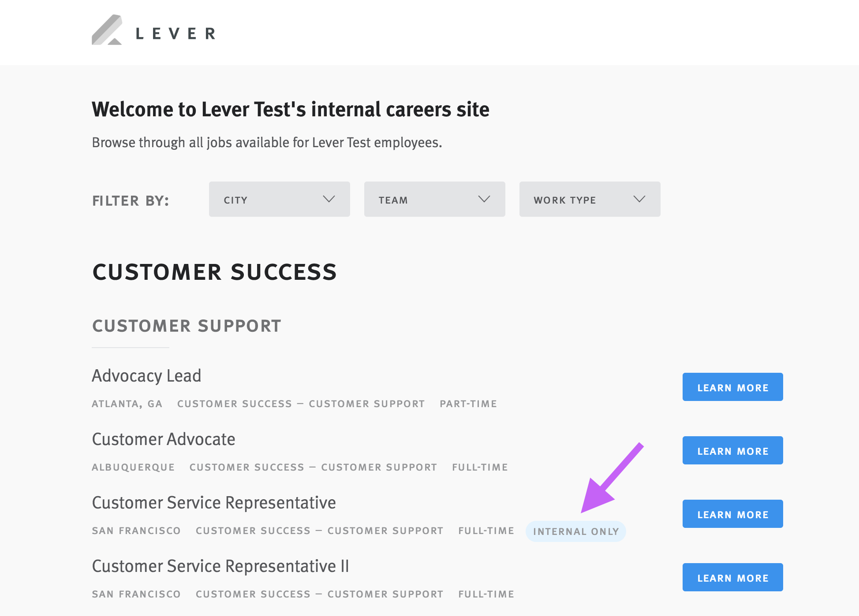
Task: Click the WORK TYPE chevron icon
Action: pyautogui.click(x=639, y=199)
